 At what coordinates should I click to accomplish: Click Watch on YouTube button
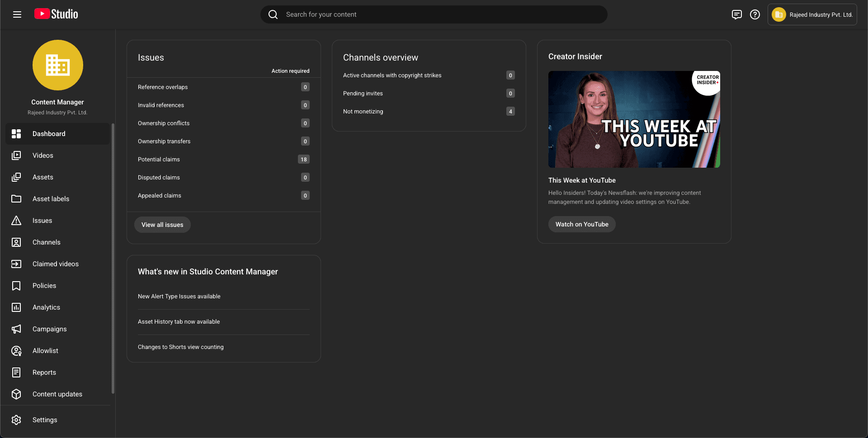582,224
